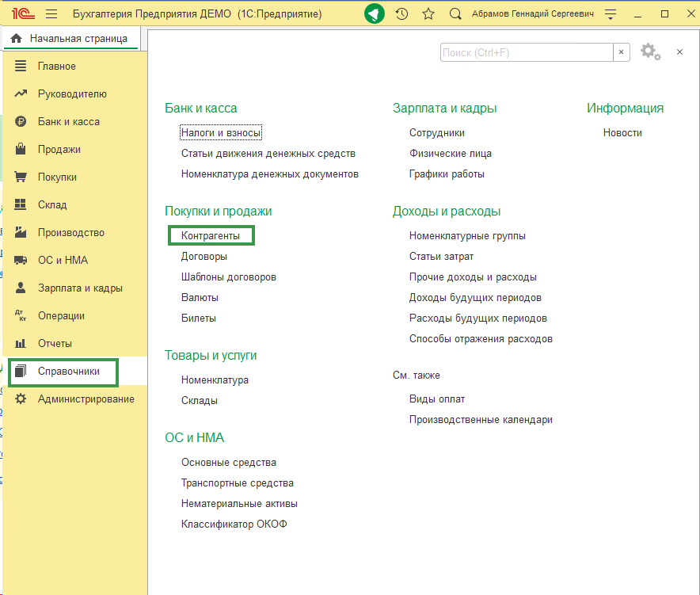Open Валюты directory
The width and height of the screenshot is (700, 595).
200,298
